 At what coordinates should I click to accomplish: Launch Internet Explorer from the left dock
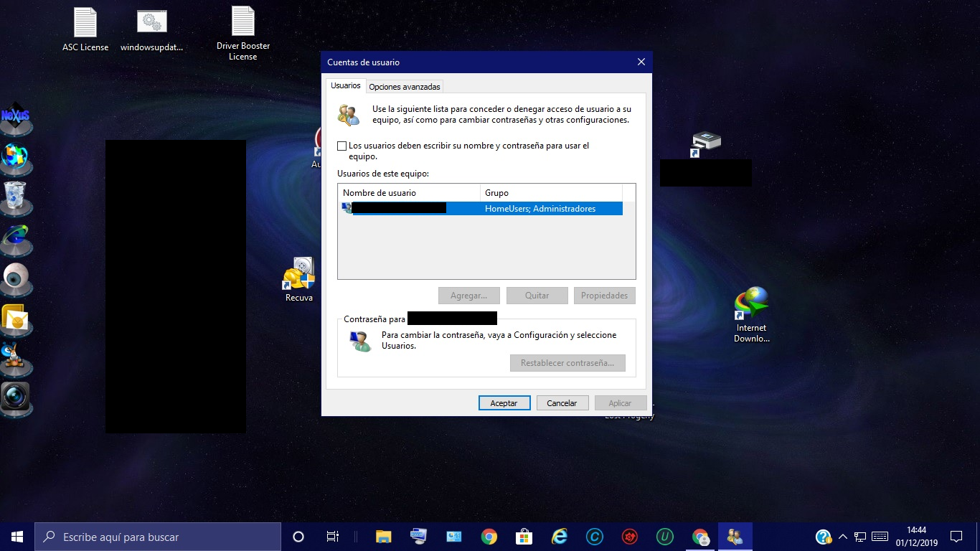pos(15,237)
